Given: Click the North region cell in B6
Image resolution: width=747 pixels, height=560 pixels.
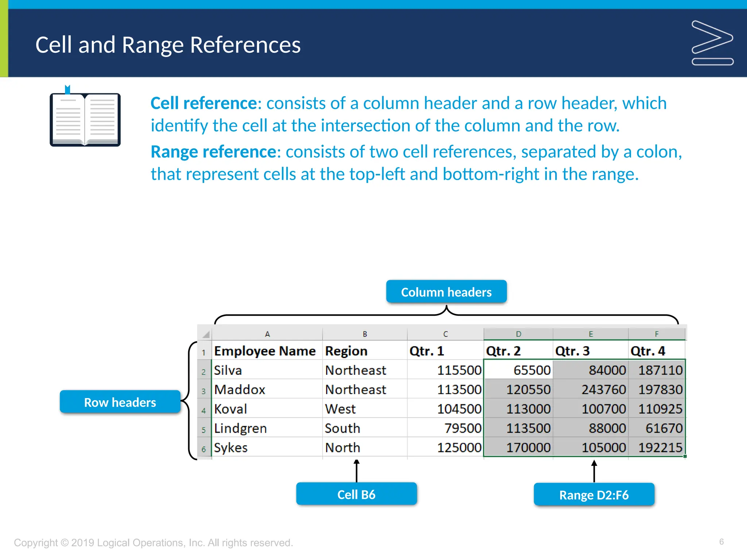Looking at the screenshot, I should click(x=365, y=447).
